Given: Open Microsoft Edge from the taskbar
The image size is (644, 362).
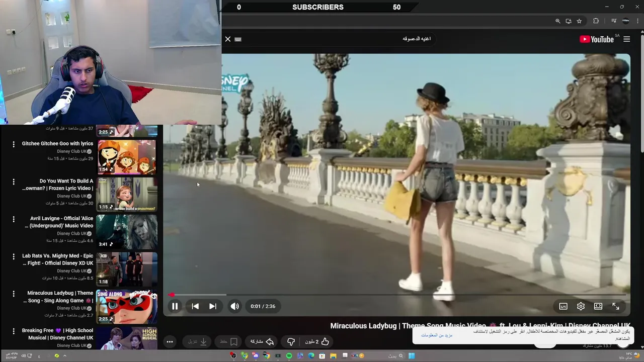Looking at the screenshot, I should pyautogui.click(x=311, y=356).
